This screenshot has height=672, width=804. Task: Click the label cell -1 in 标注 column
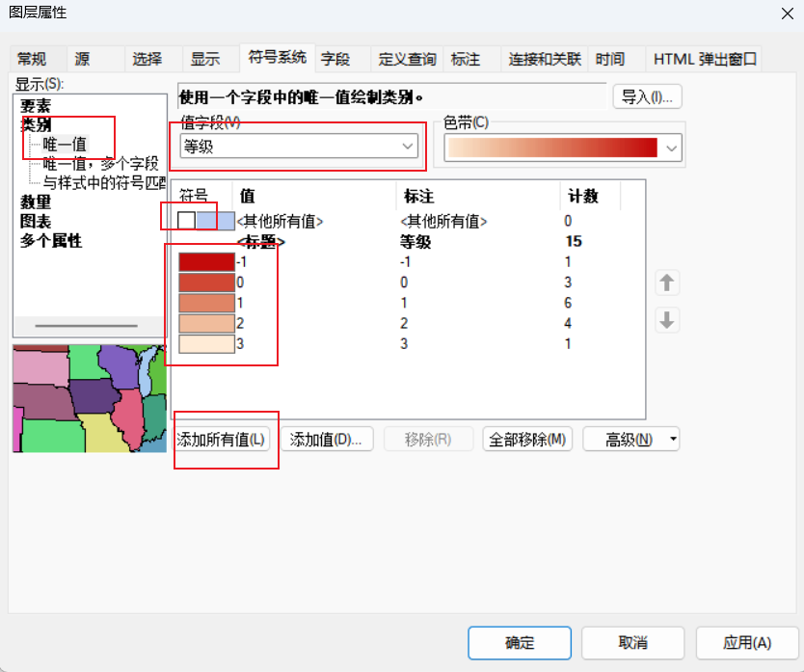click(405, 261)
